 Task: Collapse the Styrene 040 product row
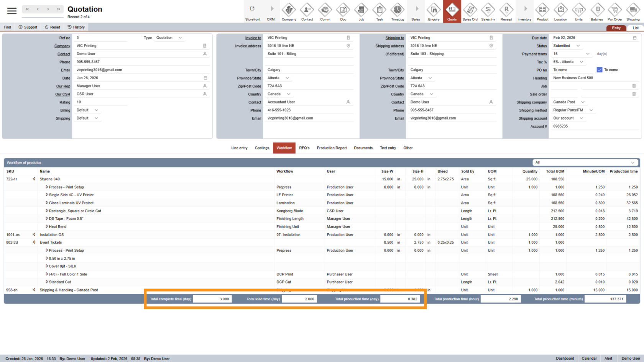[x=34, y=179]
